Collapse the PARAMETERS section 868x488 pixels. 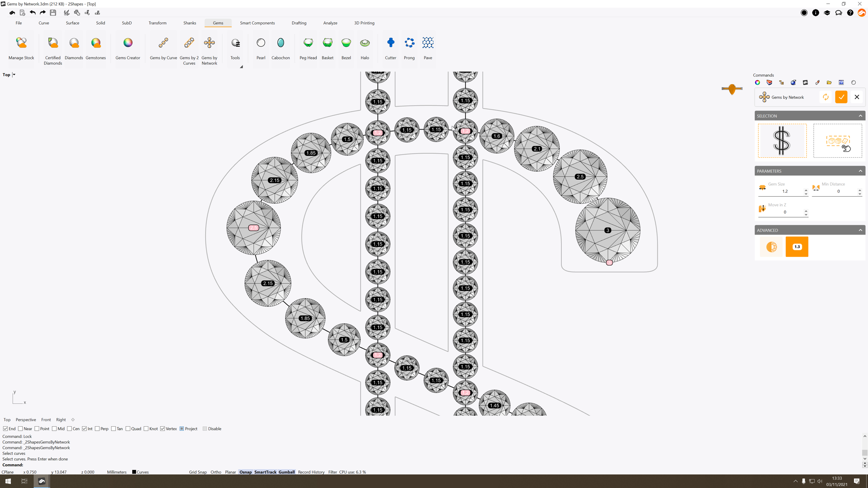click(860, 171)
